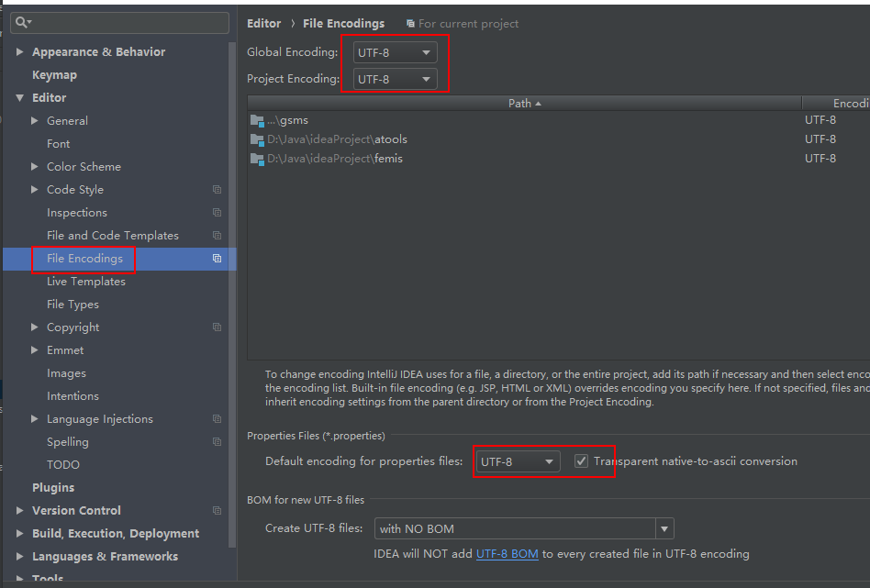Select Inspections settings page
Image resolution: width=870 pixels, height=588 pixels.
(76, 213)
